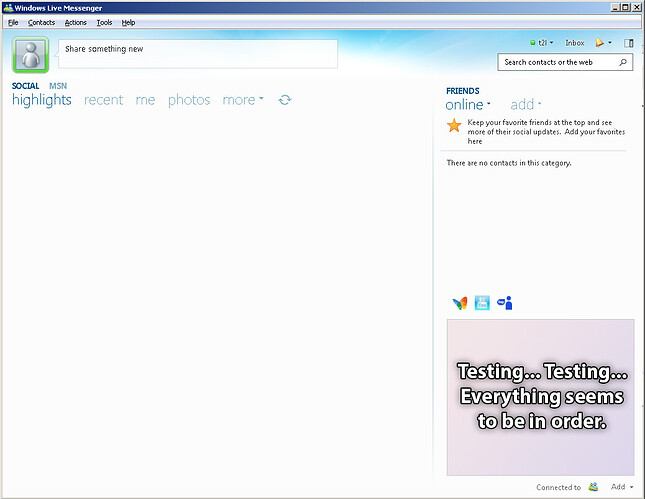This screenshot has width=645, height=499.
Task: Click the Testing advertisement banner
Action: pos(540,397)
